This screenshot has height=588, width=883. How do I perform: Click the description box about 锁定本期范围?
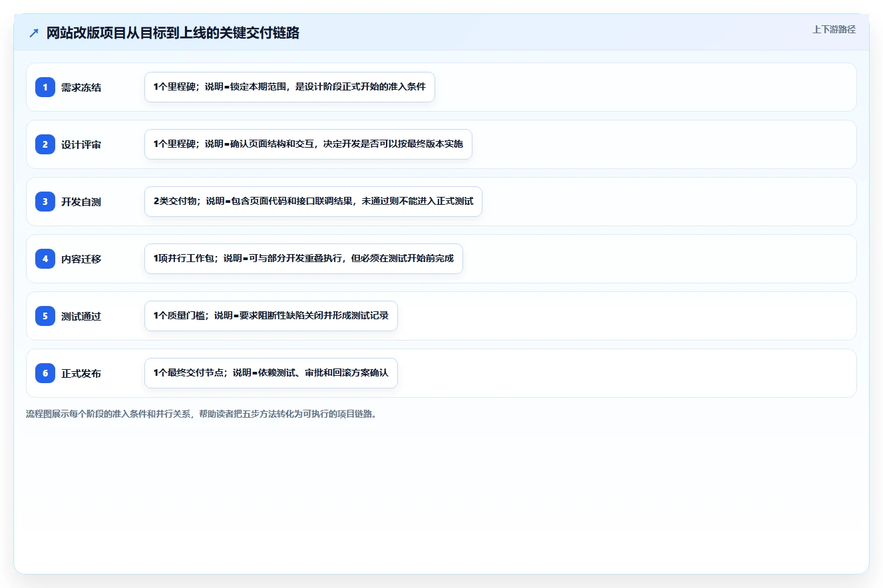coord(289,87)
